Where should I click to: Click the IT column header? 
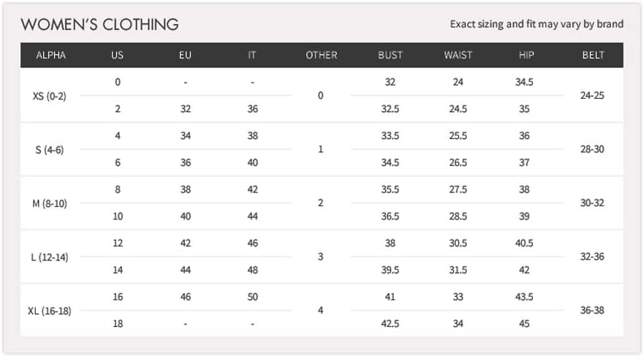pyautogui.click(x=252, y=55)
